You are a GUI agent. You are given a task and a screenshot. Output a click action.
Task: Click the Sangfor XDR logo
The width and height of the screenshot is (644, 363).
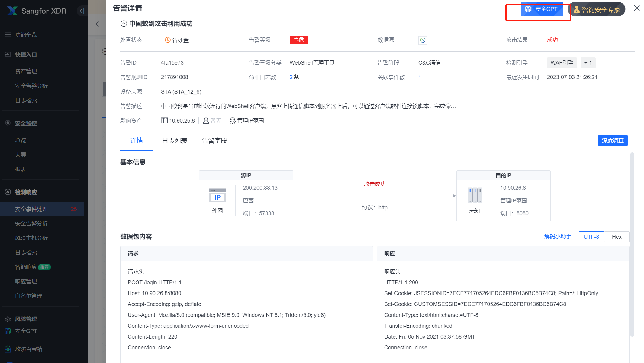36,11
